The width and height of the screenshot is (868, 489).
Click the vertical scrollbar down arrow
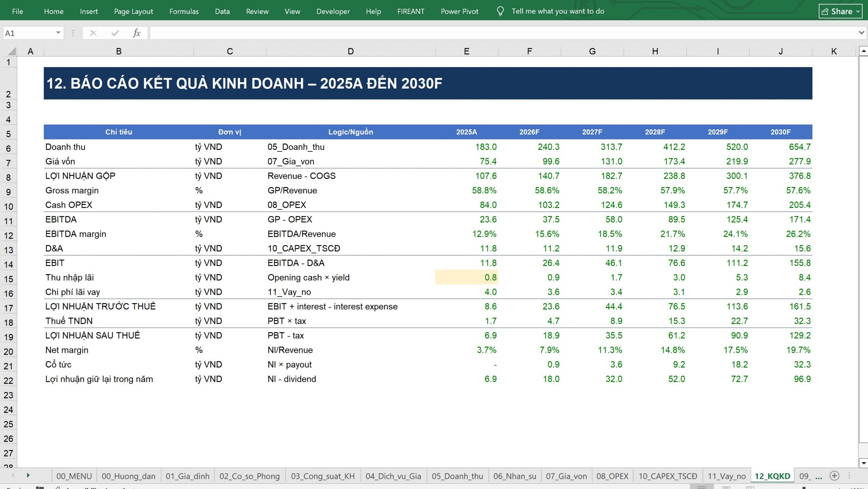[x=863, y=463]
